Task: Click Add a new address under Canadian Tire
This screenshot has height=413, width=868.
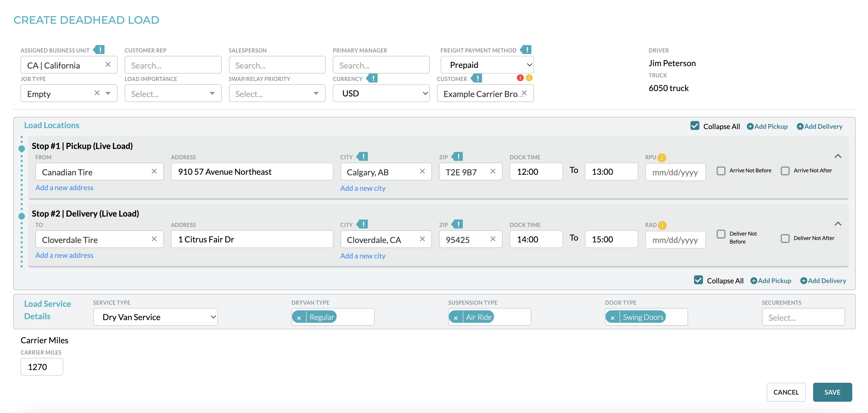Action: (64, 188)
